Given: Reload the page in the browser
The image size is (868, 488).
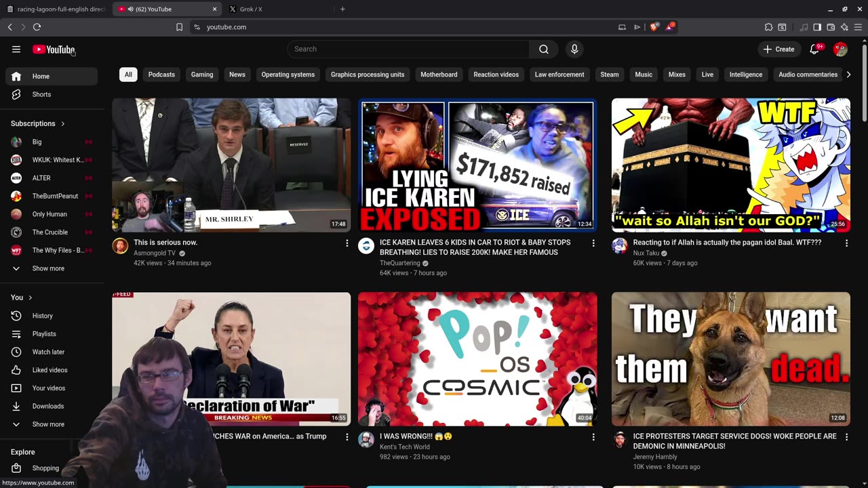Looking at the screenshot, I should 37,27.
